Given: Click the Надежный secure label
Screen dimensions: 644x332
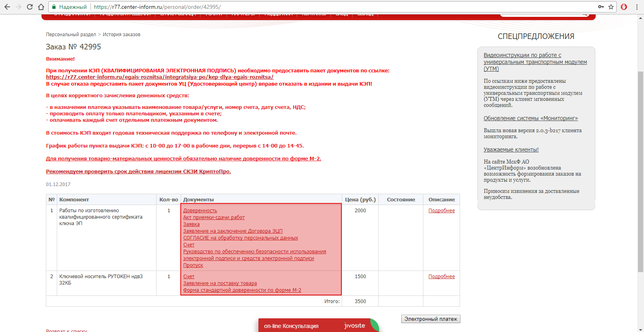Looking at the screenshot, I should [73, 7].
